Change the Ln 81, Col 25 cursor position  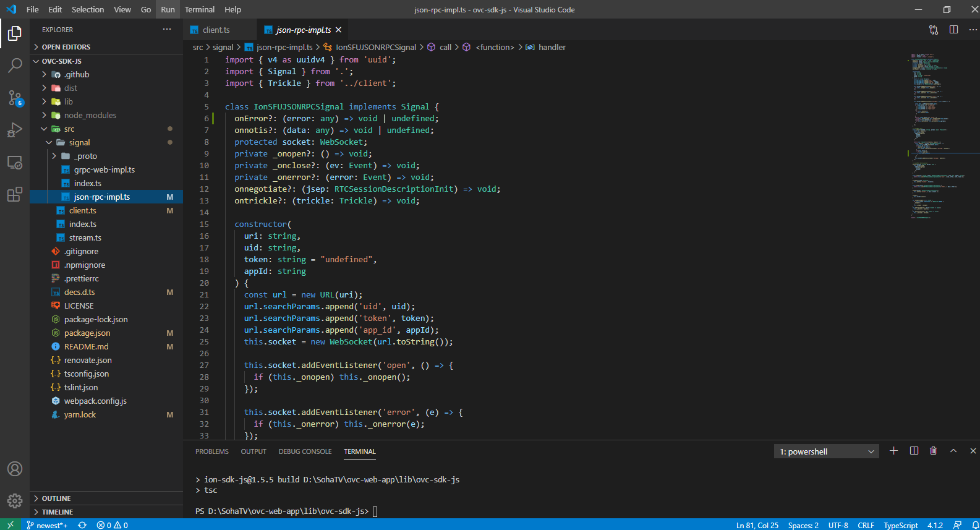(x=757, y=525)
